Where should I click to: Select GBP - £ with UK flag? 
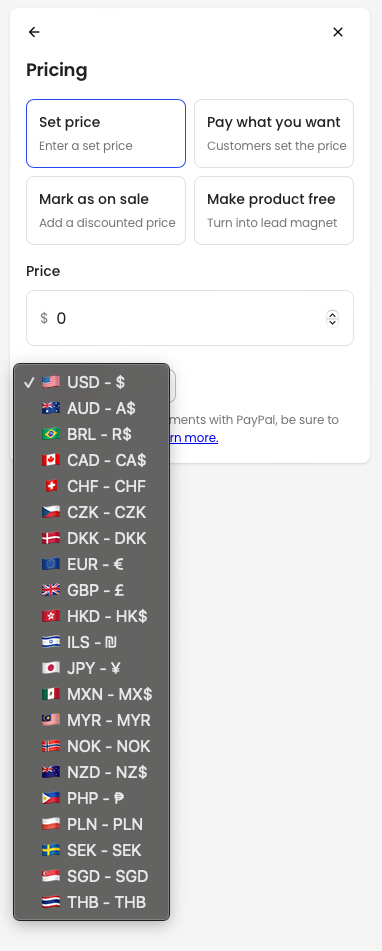click(92, 590)
